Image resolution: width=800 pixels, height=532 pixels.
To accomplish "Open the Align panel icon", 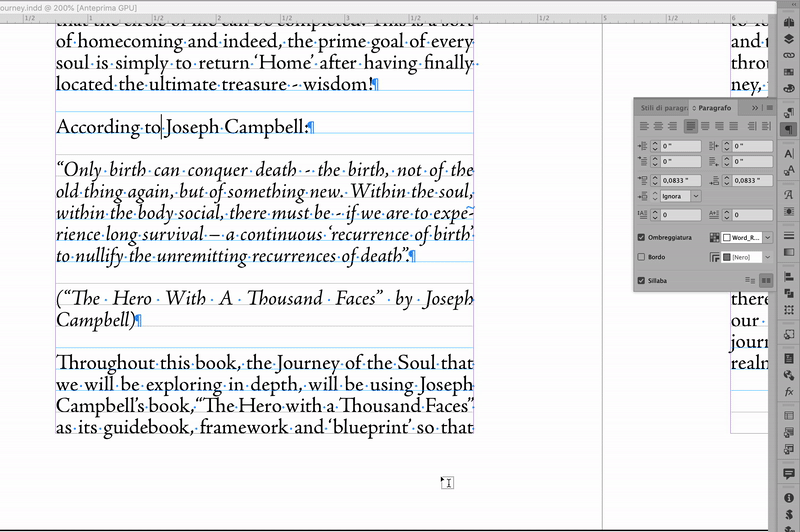I will [x=789, y=276].
